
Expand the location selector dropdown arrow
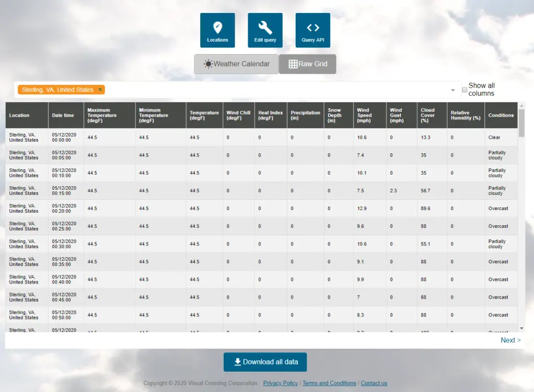(453, 90)
